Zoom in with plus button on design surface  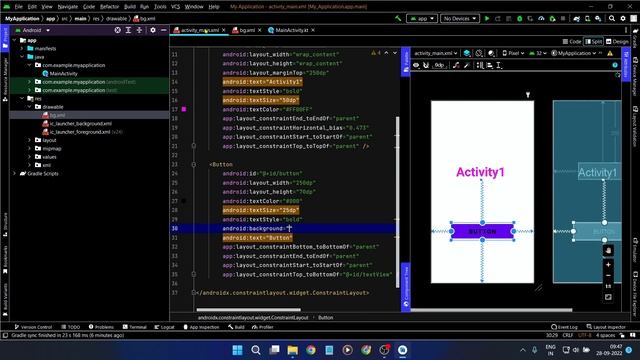[x=608, y=265]
